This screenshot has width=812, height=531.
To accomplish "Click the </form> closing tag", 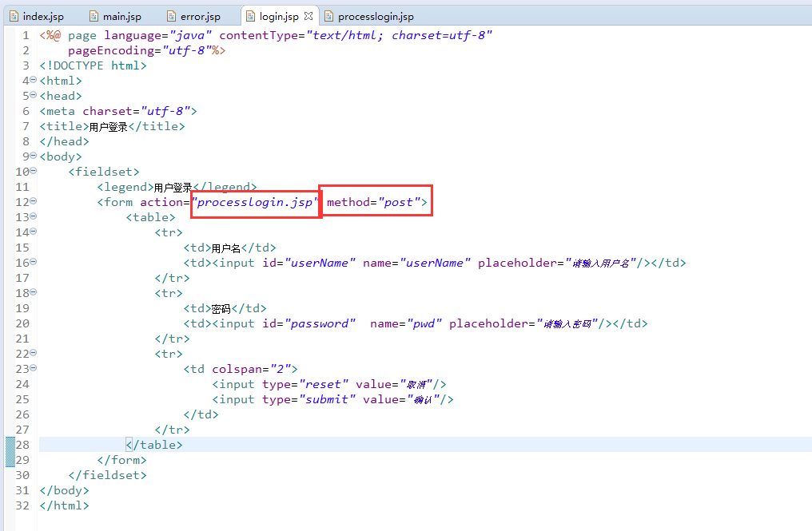I will point(121,460).
